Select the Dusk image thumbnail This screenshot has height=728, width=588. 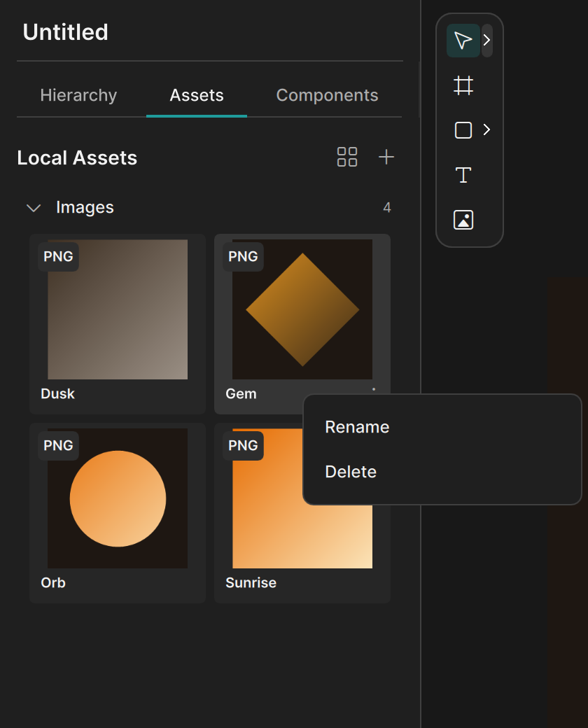[118, 309]
